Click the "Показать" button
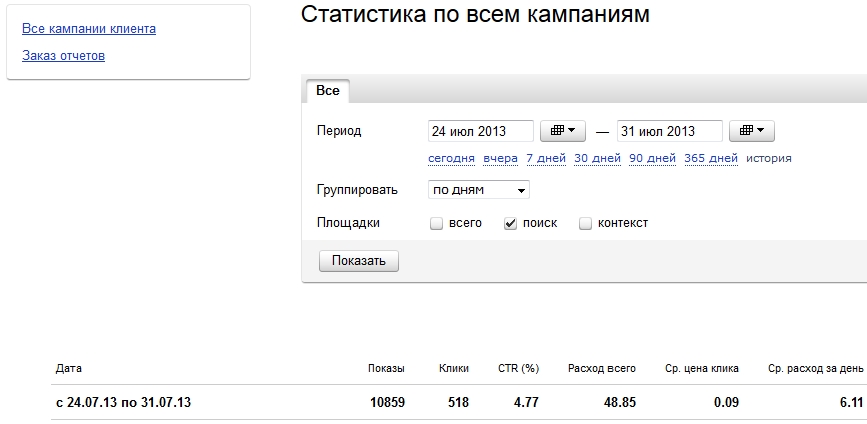This screenshot has width=867, height=424. point(359,261)
